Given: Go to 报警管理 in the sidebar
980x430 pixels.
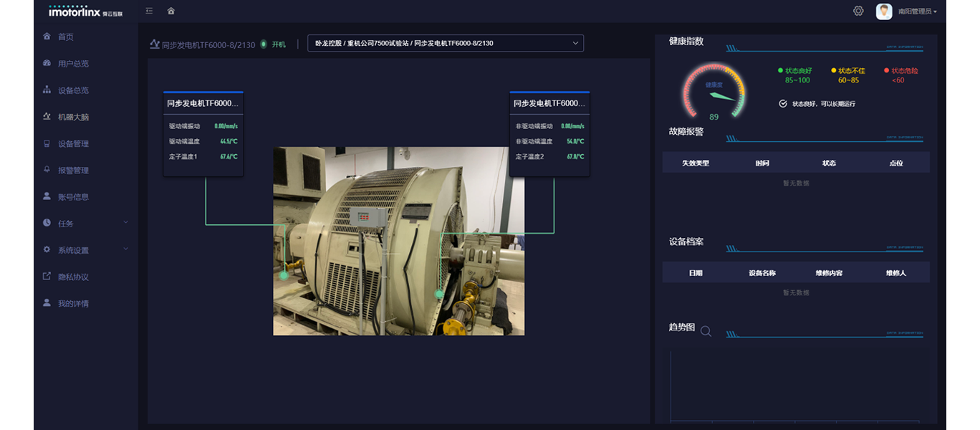Looking at the screenshot, I should (x=73, y=171).
